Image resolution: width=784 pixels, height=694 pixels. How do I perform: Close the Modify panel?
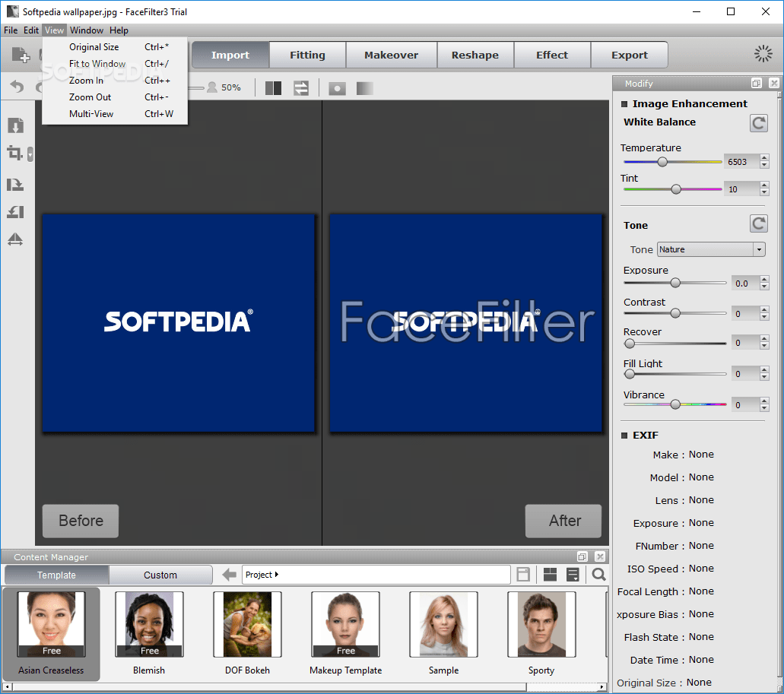coord(774,83)
